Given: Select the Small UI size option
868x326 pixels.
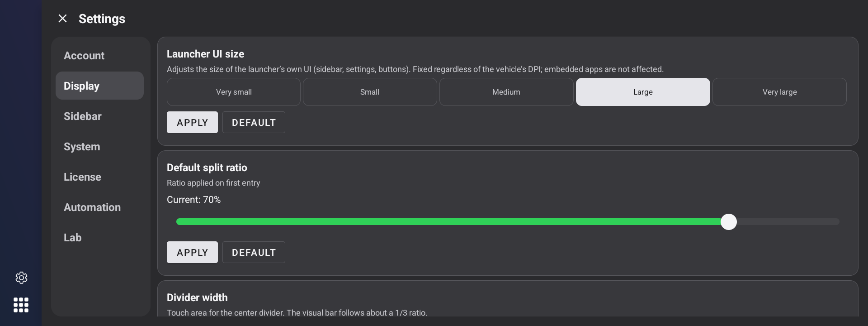Looking at the screenshot, I should coord(370,92).
